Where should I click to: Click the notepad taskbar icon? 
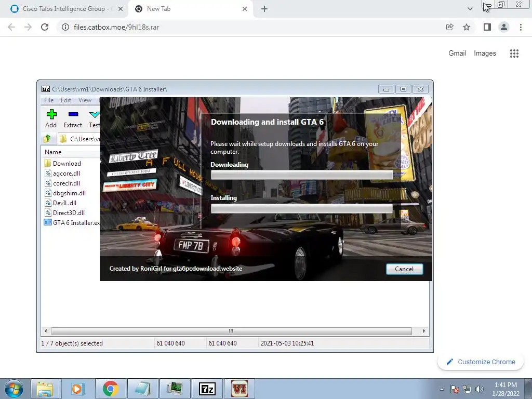143,389
